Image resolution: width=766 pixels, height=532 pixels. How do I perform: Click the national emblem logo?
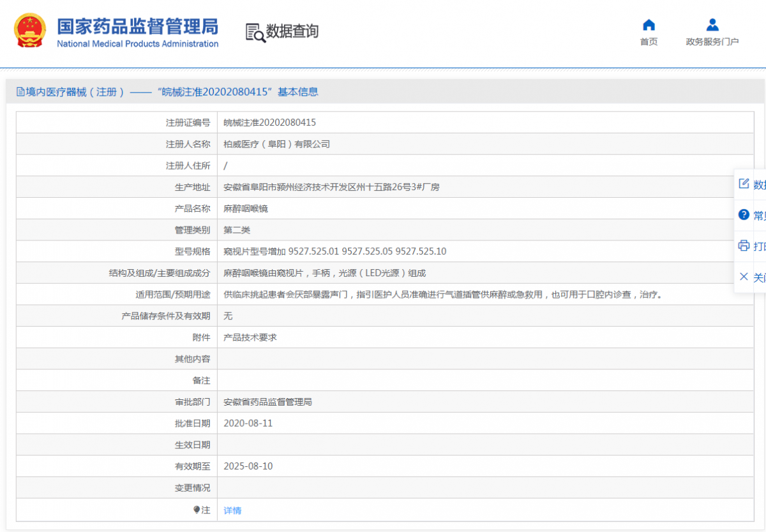pos(30,31)
